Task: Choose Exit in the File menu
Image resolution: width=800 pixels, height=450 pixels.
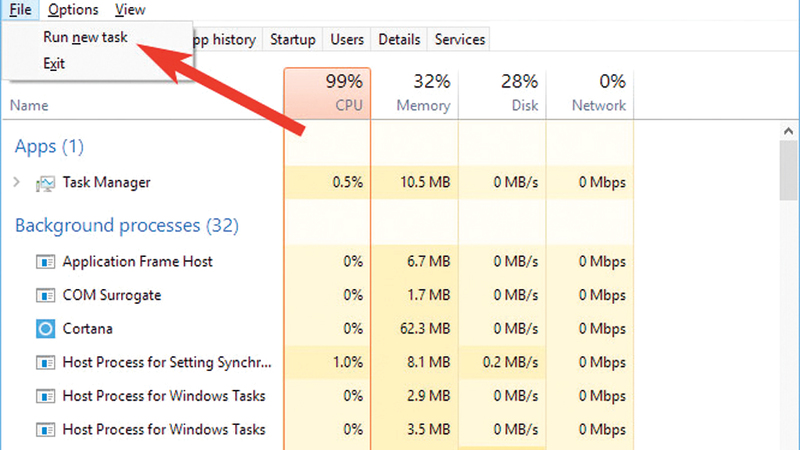Action: click(x=55, y=64)
